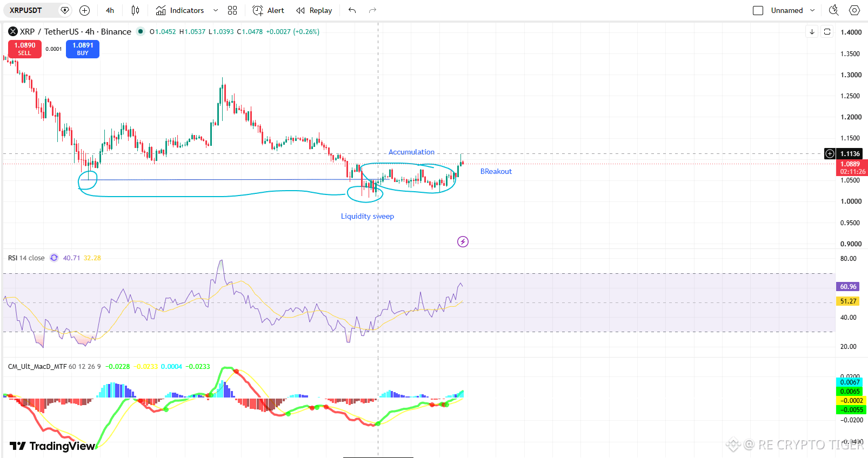Image resolution: width=868 pixels, height=458 pixels.
Task: Click the Unnamed layout name
Action: click(787, 10)
